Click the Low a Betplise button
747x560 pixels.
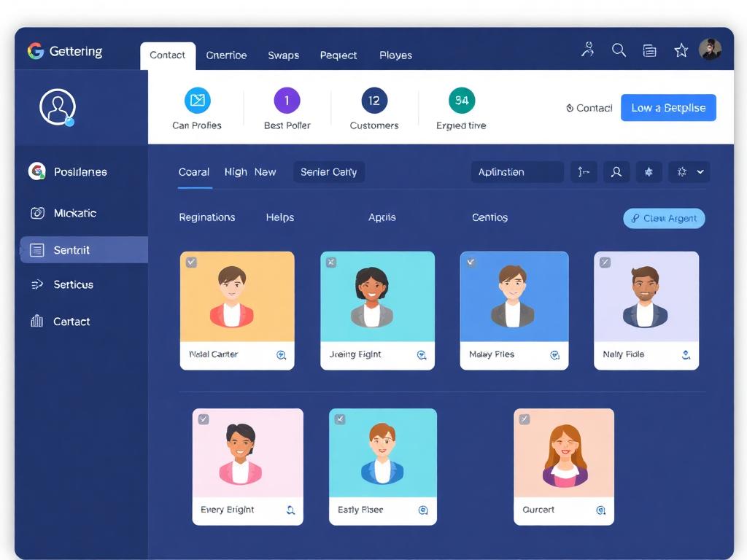tap(668, 108)
